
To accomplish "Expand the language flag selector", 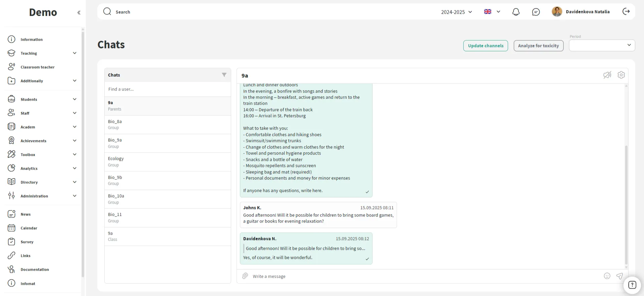I will [x=492, y=12].
